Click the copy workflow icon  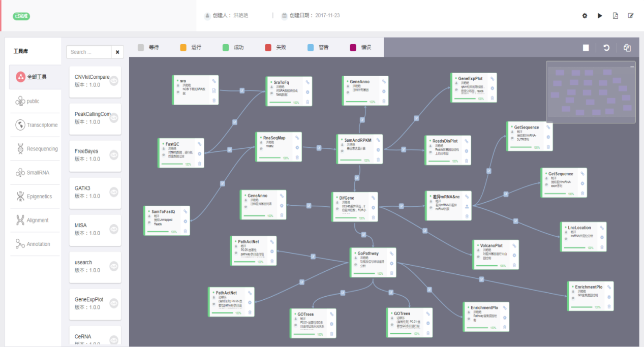627,48
